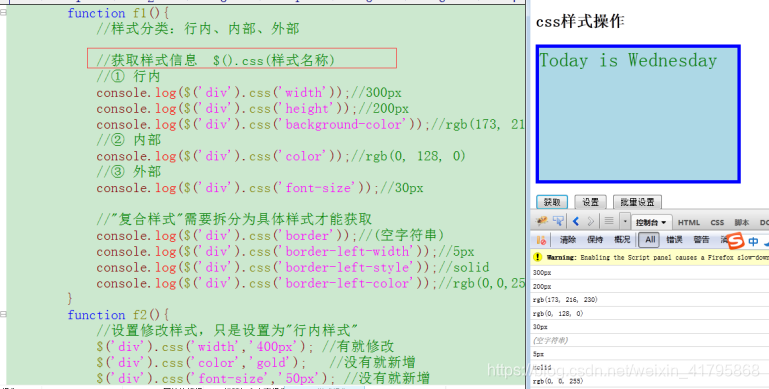Viewport: 769px width, 389px height.
Task: Go forward using Firebug's right arrow
Action: (x=591, y=222)
